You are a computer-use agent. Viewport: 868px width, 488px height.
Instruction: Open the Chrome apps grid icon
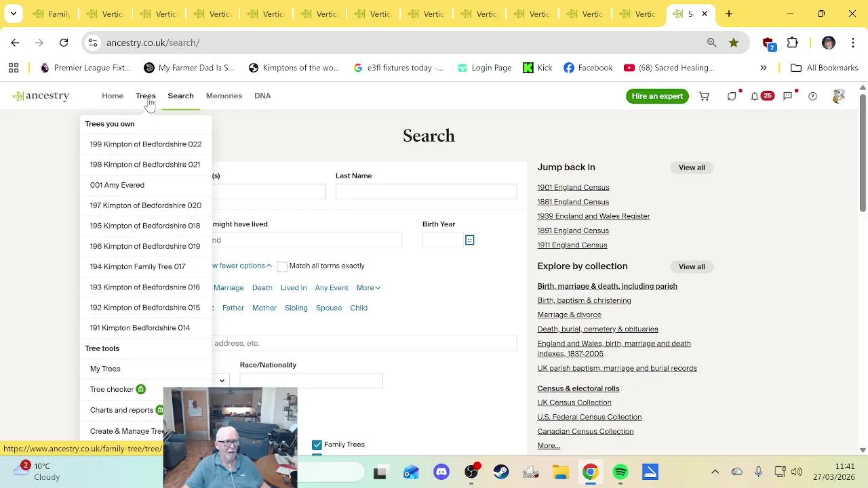tap(14, 68)
